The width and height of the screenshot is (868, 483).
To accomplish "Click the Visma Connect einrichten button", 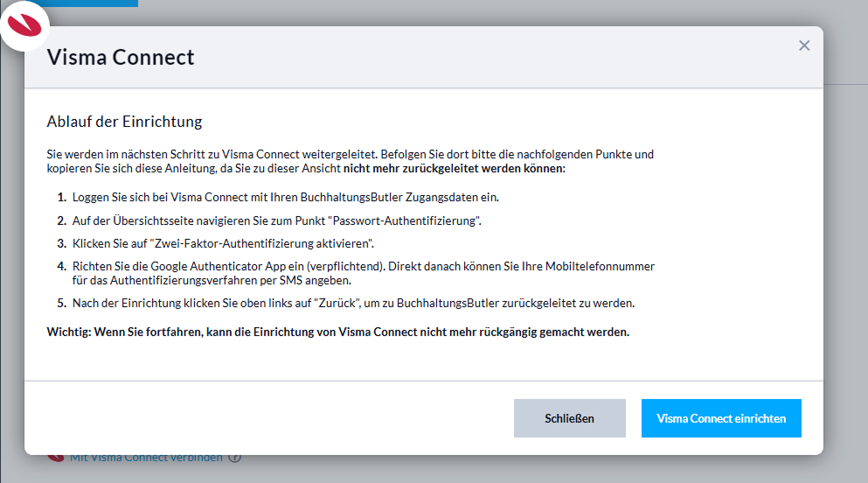I will pos(721,418).
